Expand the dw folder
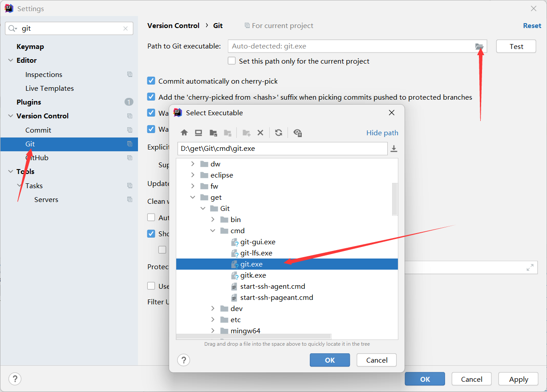The height and width of the screenshot is (392, 547). pos(193,164)
